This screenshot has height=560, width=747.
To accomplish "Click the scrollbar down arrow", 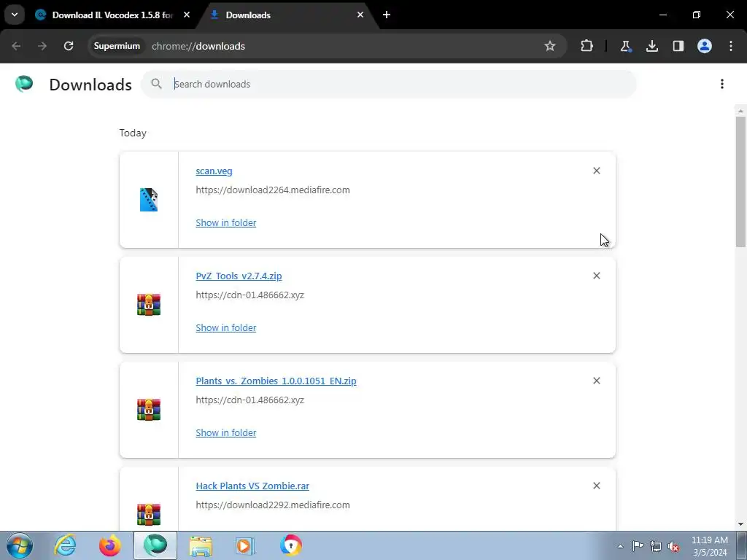I will click(740, 524).
